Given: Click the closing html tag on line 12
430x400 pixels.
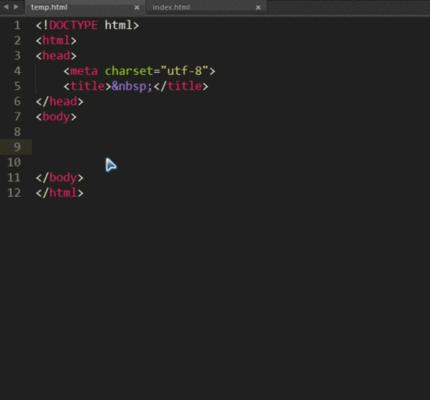Looking at the screenshot, I should 60,193.
